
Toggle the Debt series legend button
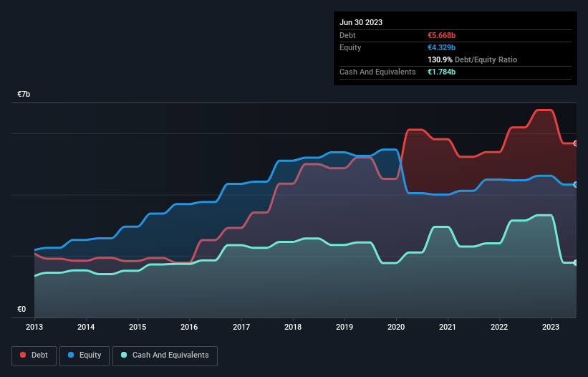point(33,355)
